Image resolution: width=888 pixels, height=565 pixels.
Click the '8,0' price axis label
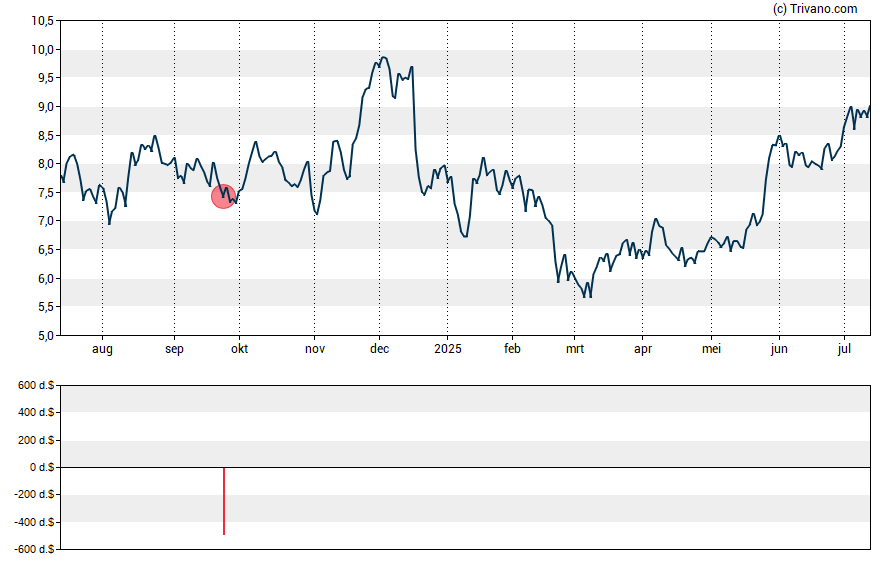coord(45,164)
